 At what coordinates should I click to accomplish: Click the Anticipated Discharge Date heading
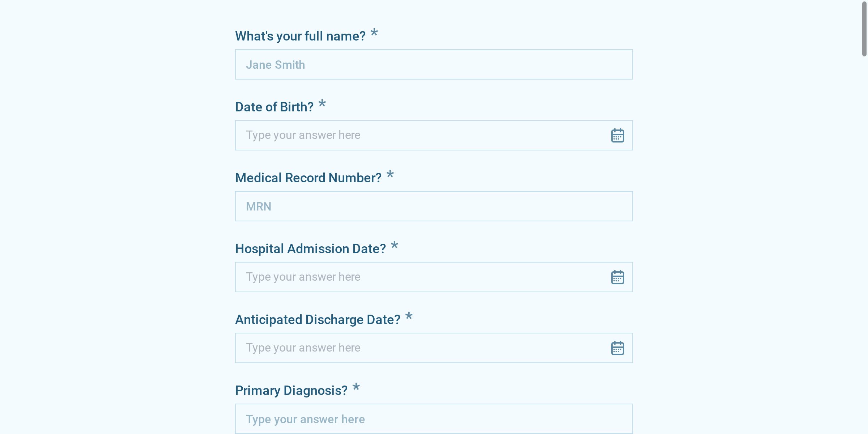(x=318, y=319)
